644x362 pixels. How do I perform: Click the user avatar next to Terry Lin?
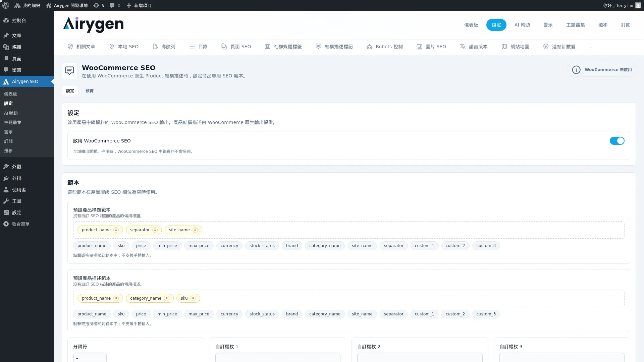point(638,5)
